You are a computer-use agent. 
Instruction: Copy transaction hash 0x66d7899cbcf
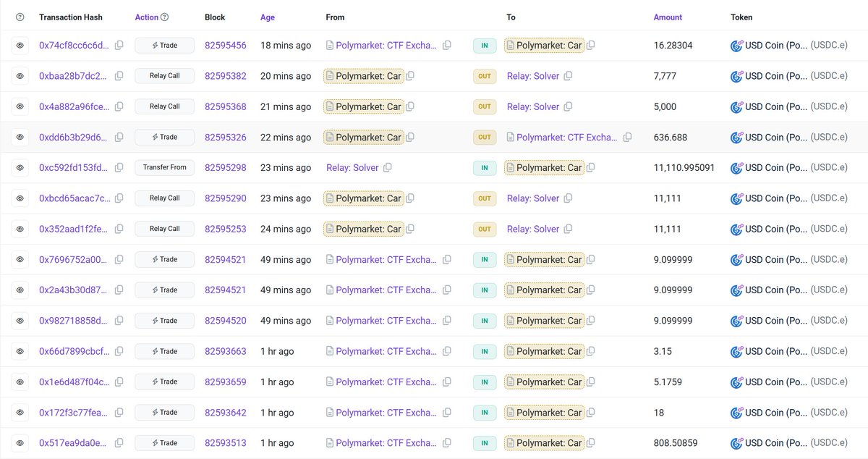pos(119,350)
